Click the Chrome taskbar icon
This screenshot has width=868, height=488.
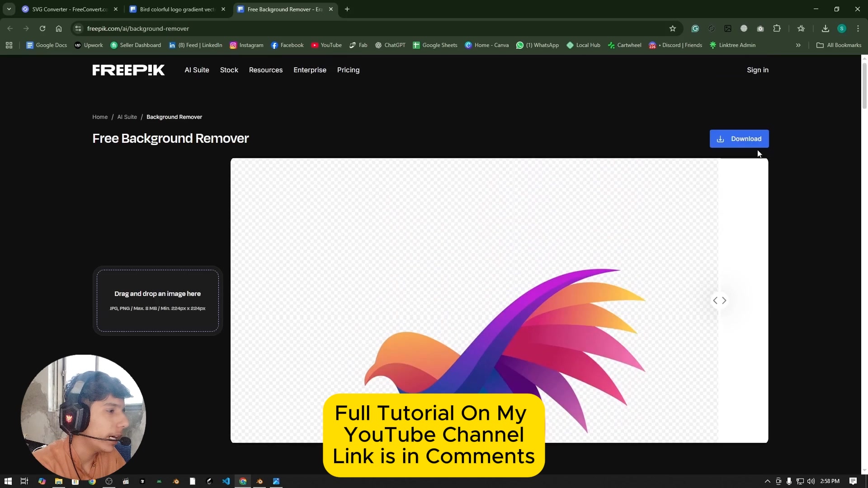[x=243, y=481]
